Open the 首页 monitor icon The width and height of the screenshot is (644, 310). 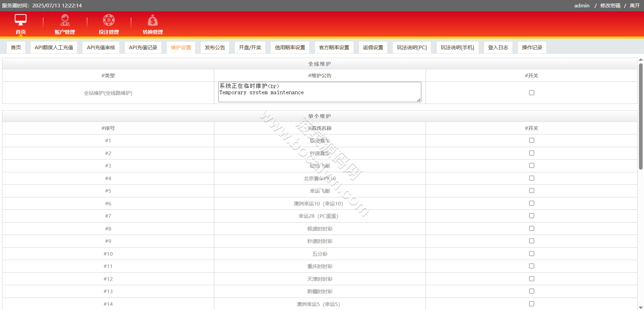20,20
